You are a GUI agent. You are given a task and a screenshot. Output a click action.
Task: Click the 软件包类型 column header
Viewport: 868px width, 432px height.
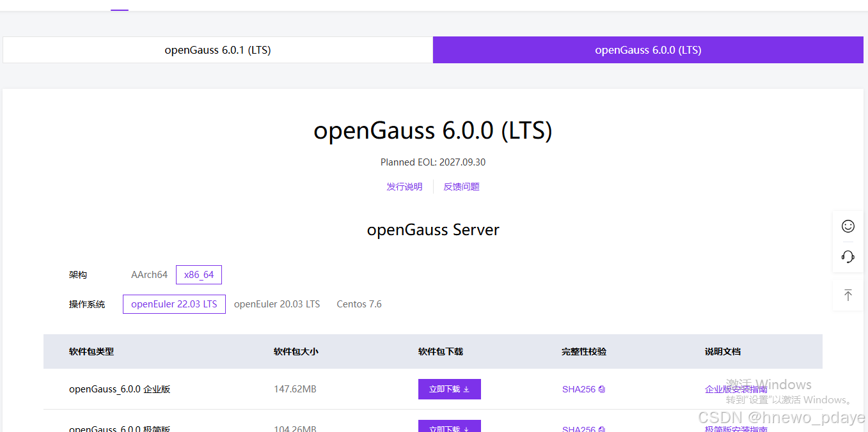(91, 351)
